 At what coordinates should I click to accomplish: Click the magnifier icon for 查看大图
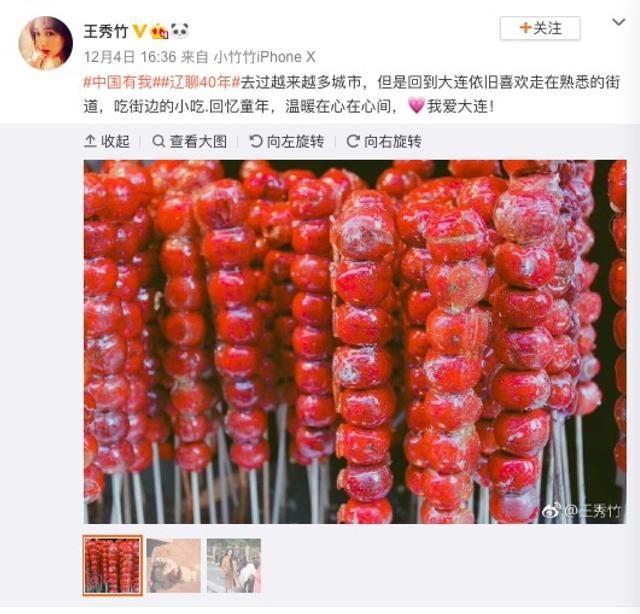click(158, 141)
